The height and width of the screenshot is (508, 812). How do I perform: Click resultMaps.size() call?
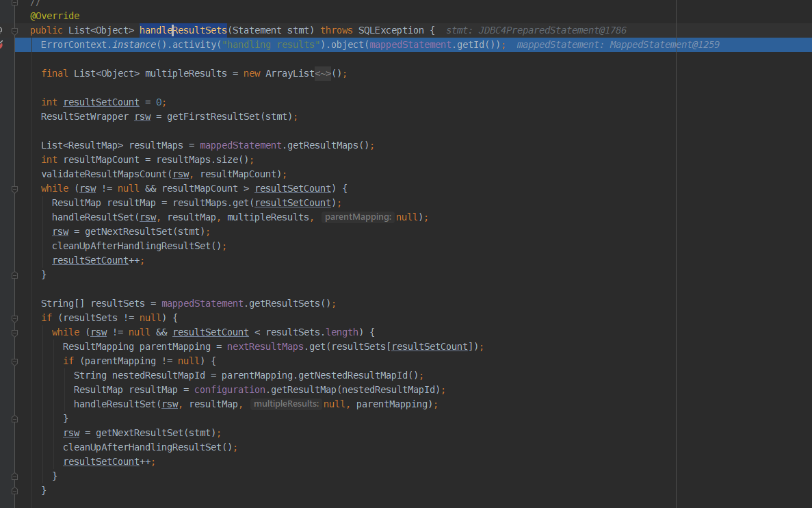coord(202,160)
